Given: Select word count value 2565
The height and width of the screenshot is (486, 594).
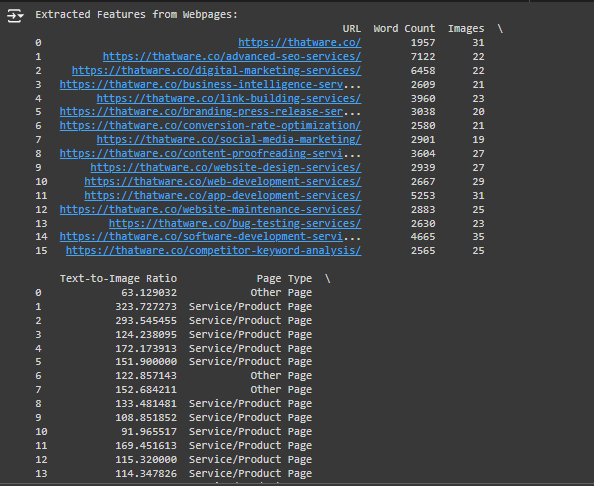Looking at the screenshot, I should [423, 251].
